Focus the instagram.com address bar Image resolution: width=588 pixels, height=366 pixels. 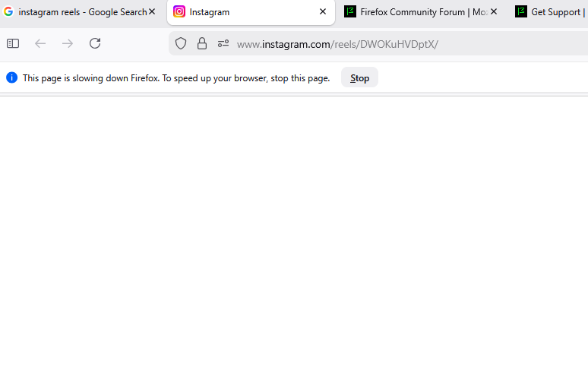coord(378,44)
